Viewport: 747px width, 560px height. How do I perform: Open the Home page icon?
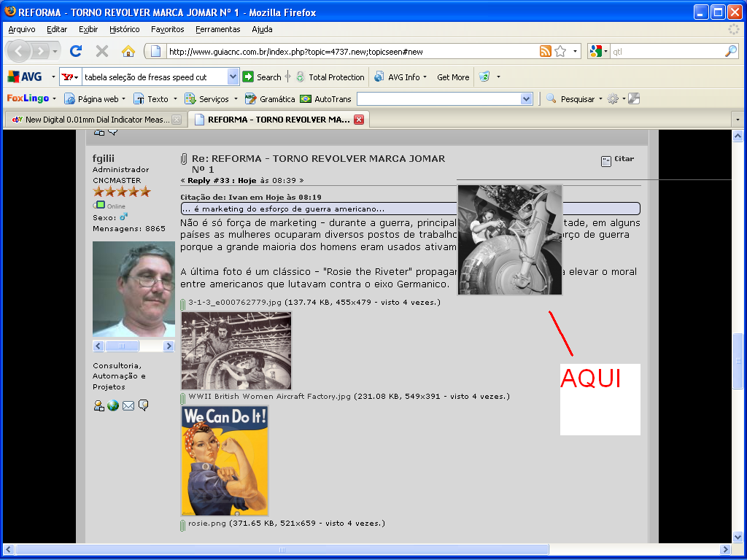(128, 51)
